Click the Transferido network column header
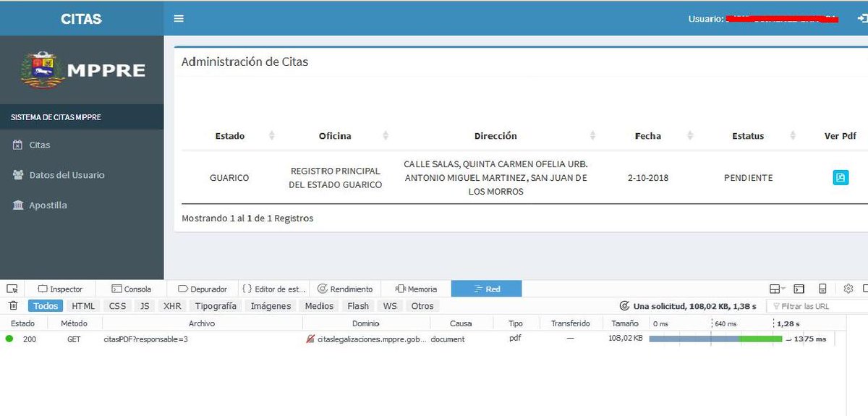This screenshot has height=416, width=868. click(x=570, y=323)
